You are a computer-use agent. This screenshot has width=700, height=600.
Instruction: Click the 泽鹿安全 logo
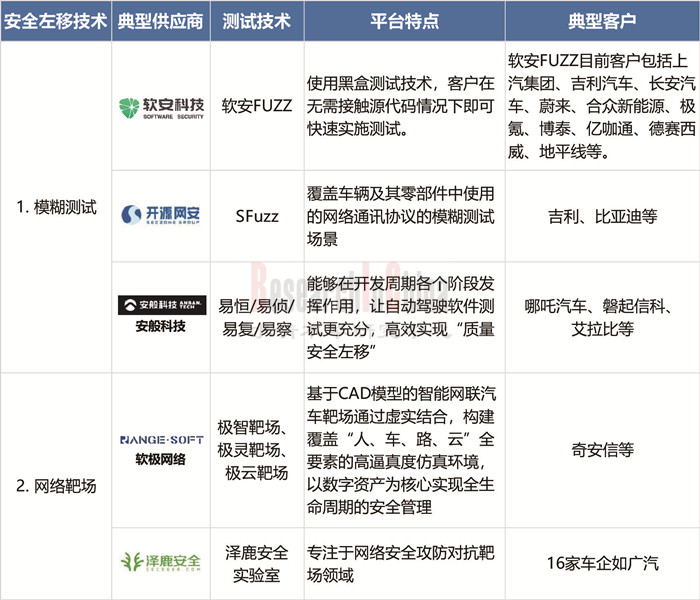tap(161, 562)
